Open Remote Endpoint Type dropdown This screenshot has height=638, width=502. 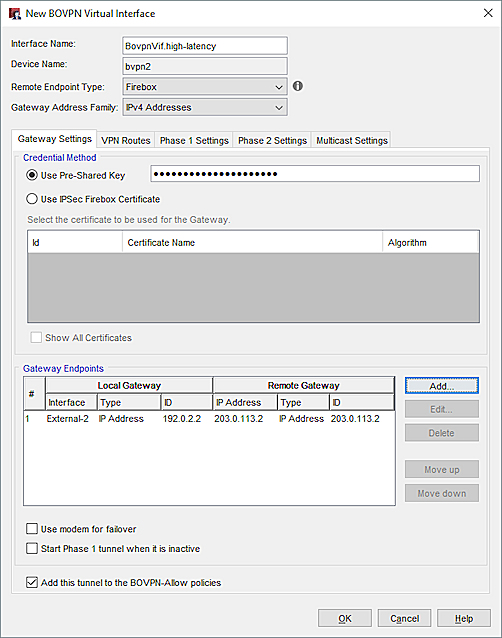205,87
